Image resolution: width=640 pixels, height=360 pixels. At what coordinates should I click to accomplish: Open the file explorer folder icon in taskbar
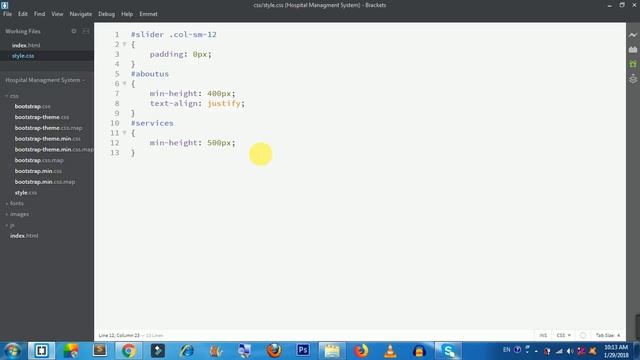[x=332, y=351]
